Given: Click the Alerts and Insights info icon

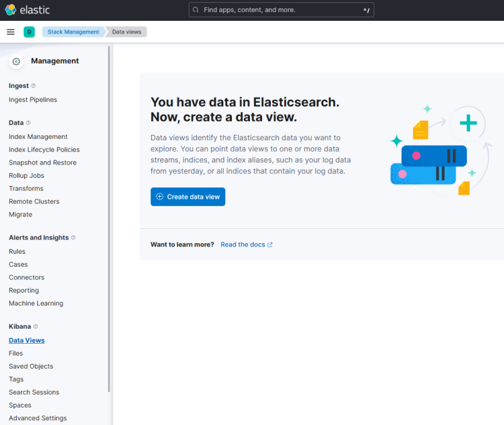Looking at the screenshot, I should (x=73, y=238).
